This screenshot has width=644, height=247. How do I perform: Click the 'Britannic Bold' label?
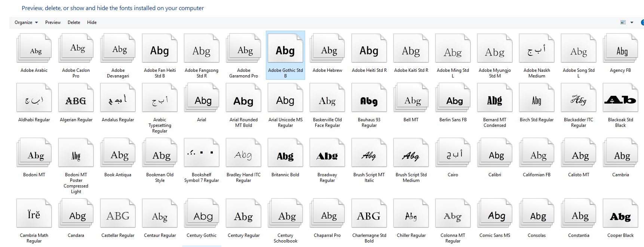285,175
